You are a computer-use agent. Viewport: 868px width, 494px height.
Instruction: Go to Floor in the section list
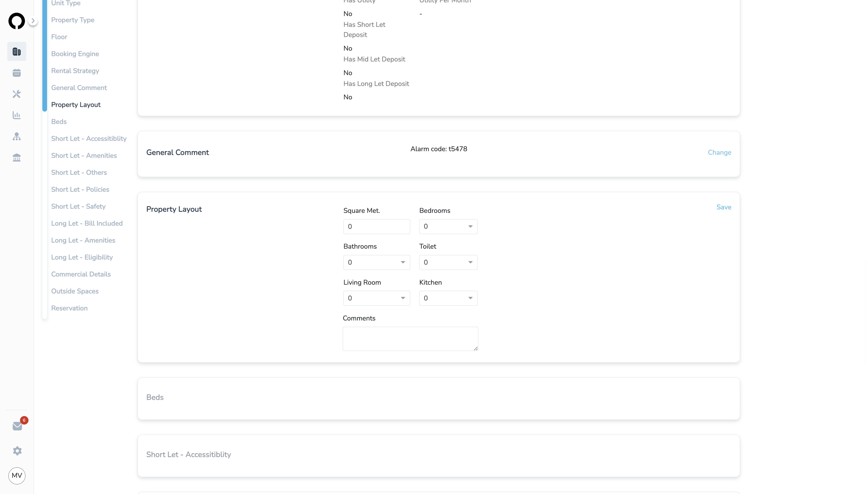click(59, 37)
